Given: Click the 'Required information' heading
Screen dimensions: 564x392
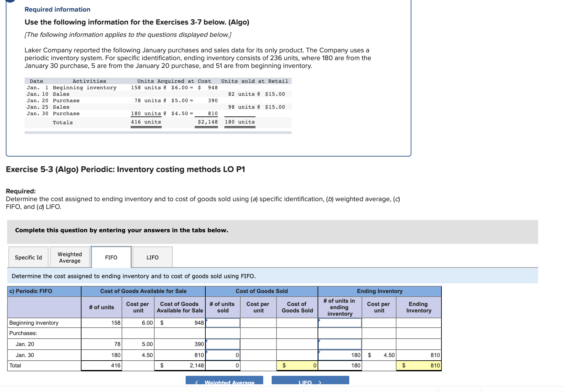Looking at the screenshot, I should (58, 9).
